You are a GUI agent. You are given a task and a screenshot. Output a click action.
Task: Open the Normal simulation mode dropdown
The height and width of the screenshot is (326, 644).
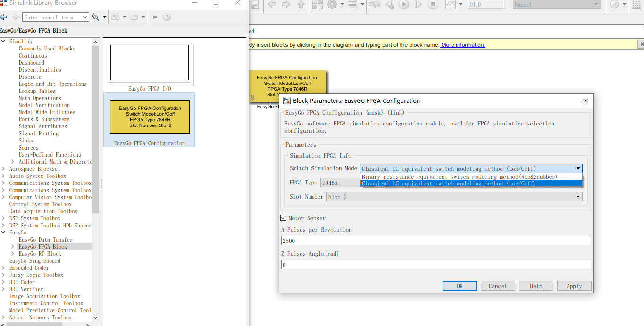click(557, 5)
